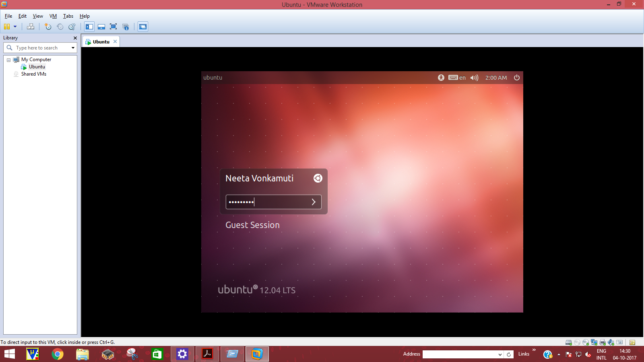Switch to the Ubuntu VM tab
The height and width of the screenshot is (362, 644).
coord(101,42)
